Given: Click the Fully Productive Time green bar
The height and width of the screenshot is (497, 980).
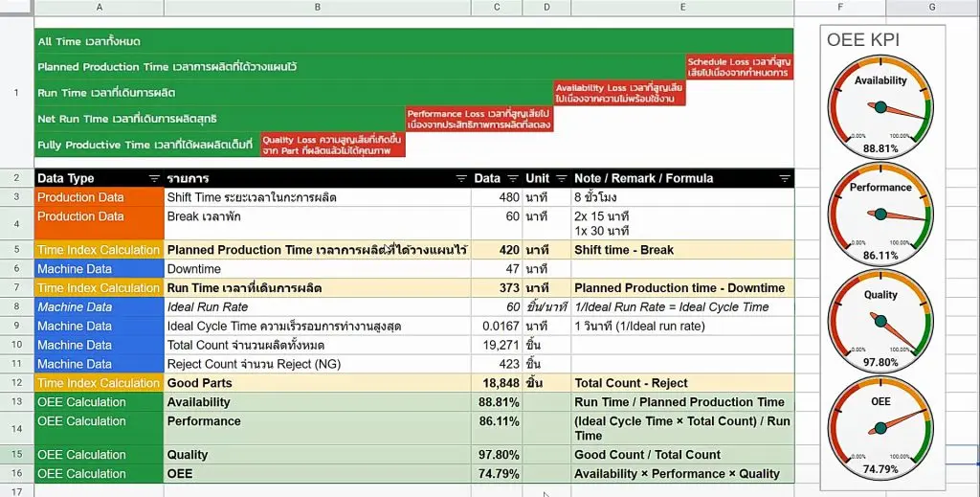Looking at the screenshot, I should [x=146, y=145].
